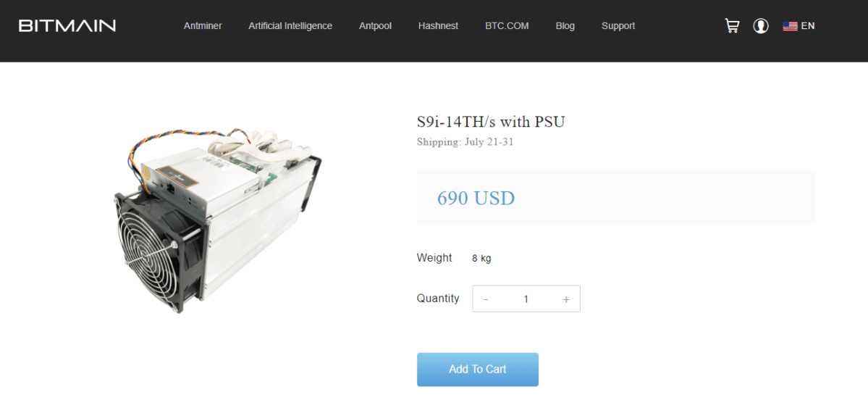Add the S9i miner to cart
868x400 pixels.
[478, 369]
